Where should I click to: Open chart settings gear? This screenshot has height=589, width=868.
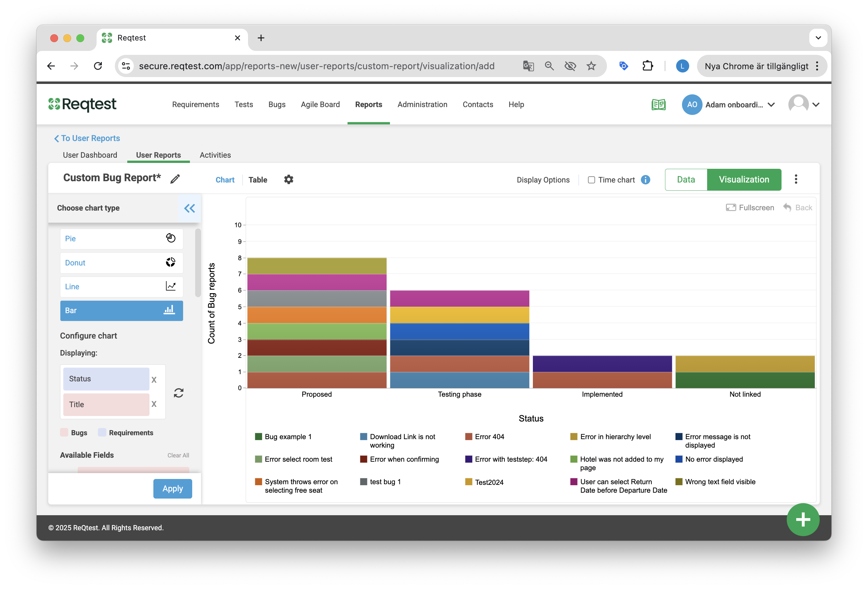click(x=288, y=179)
